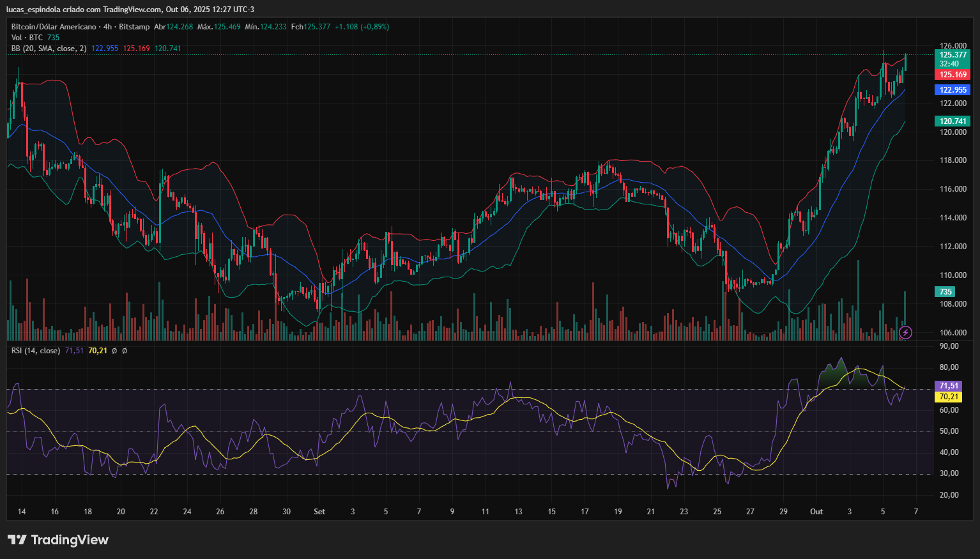Select the Vol · BTC indicator legend

27,38
